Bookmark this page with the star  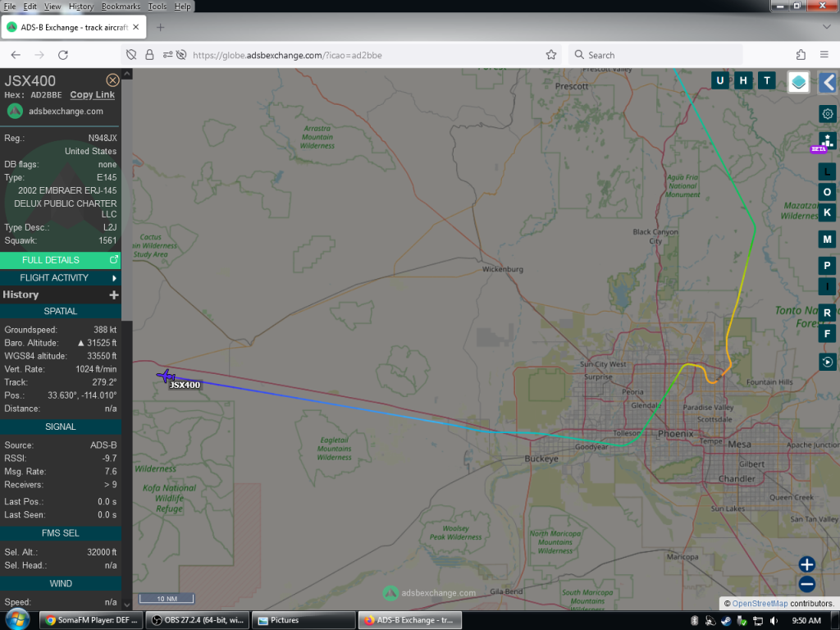pos(550,55)
